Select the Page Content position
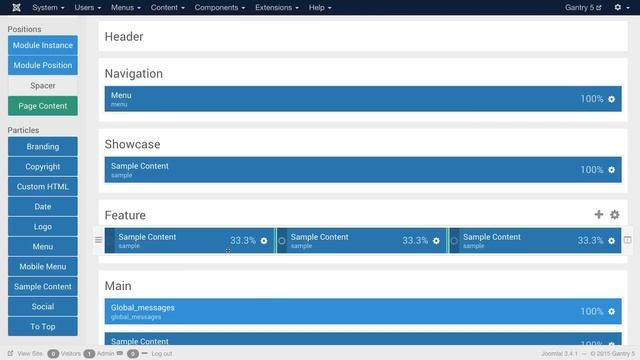The width and height of the screenshot is (640, 360). point(42,106)
